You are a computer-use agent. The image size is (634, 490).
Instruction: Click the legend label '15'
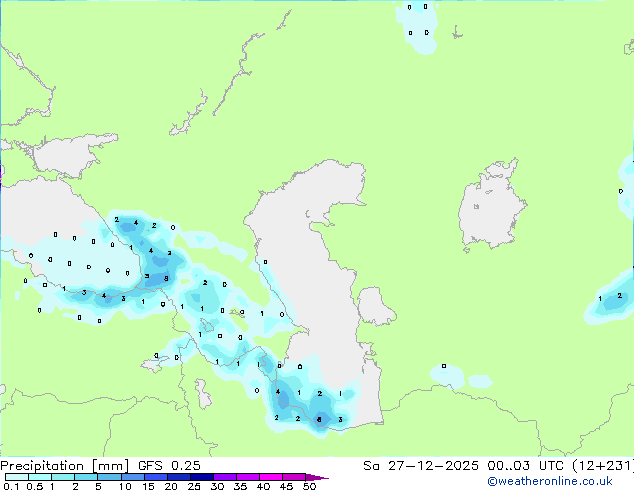148,486
